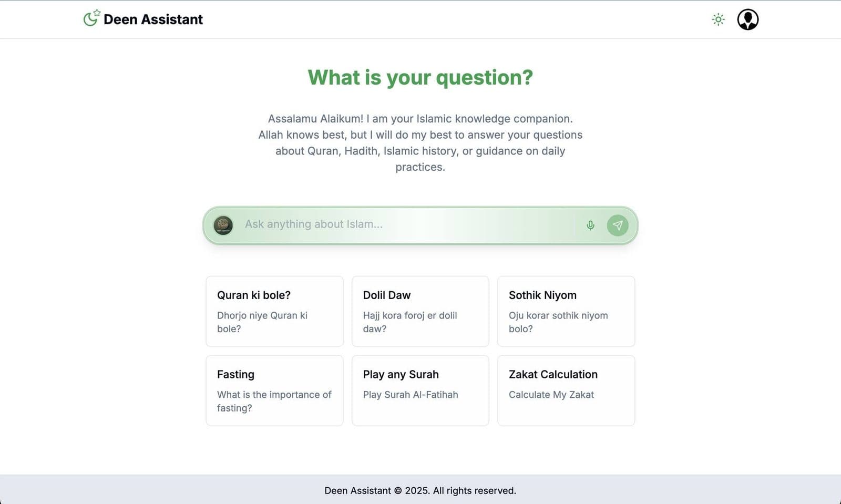The width and height of the screenshot is (841, 504).
Task: Toggle the light/dark theme sun icon
Action: point(718,19)
